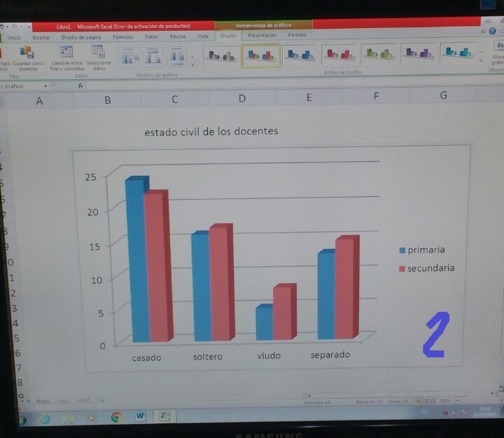
Task: Open the Inicio tab
Action: tap(14, 38)
